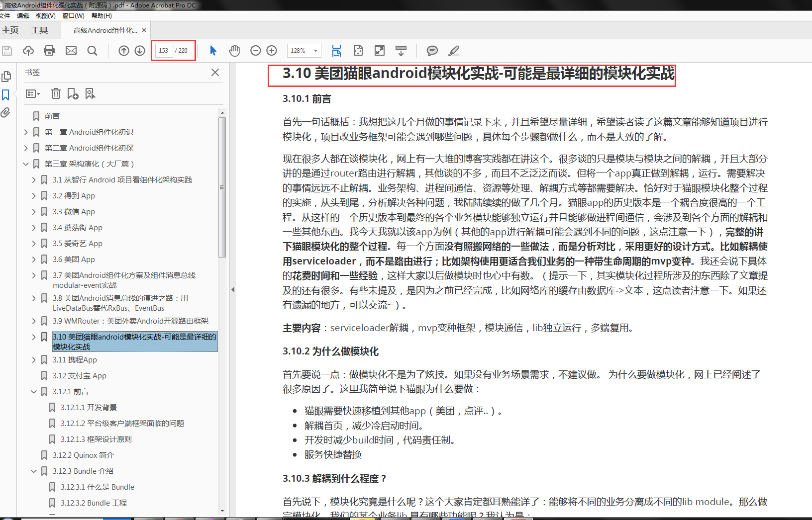The height and width of the screenshot is (520, 812).
Task: Open bookmark options menu dropdown
Action: click(33, 93)
